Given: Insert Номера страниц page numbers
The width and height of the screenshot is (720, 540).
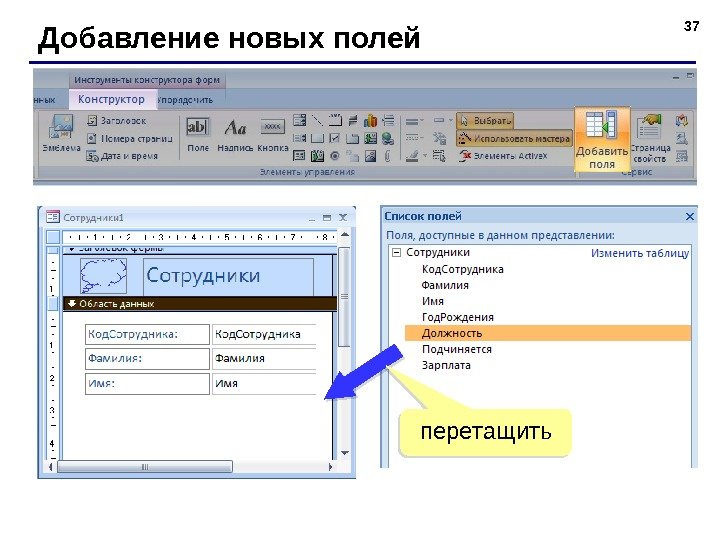Looking at the screenshot, I should point(130,138).
